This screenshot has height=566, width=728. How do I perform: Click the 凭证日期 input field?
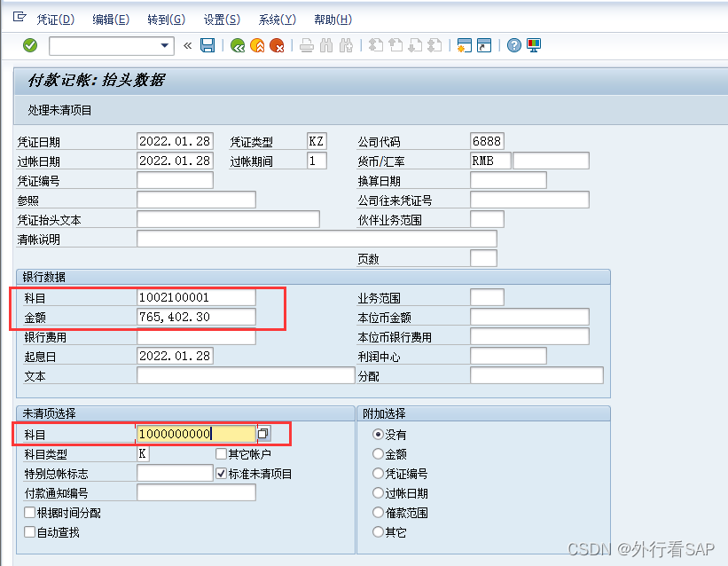[175, 141]
